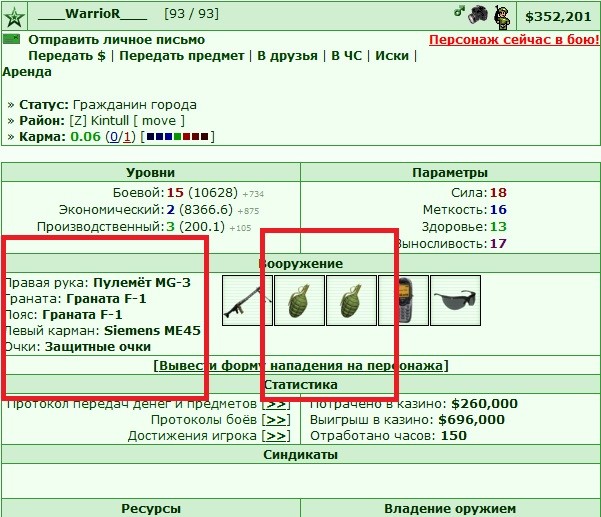Image resolution: width=601 pixels, height=517 pixels.
Task: Click the Siemens ME45 phone image
Action: pyautogui.click(x=404, y=300)
